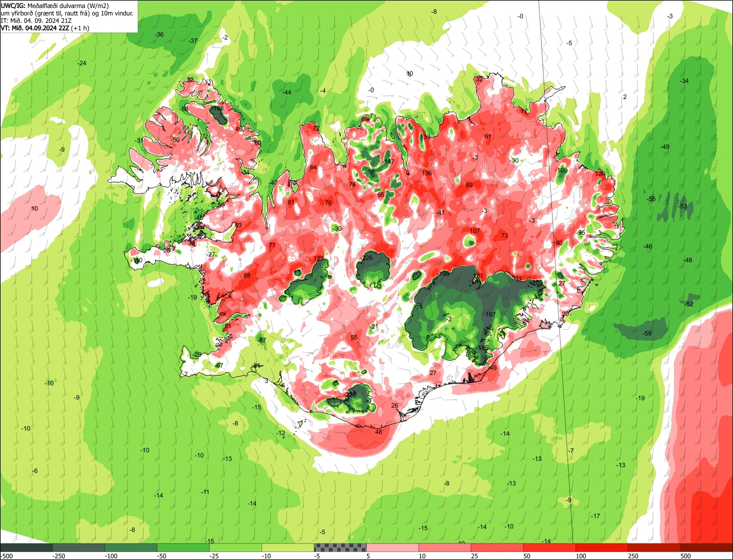Select the 10 to 25 pink legend band
The image size is (733, 560).
click(x=445, y=547)
